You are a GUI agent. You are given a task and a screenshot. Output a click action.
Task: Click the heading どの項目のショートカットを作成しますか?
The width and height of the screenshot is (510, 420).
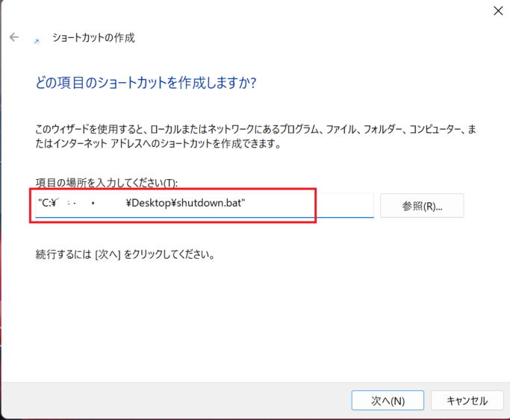(x=146, y=83)
